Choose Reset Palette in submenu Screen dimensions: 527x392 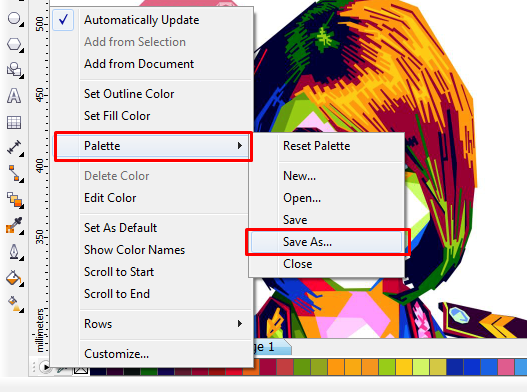327,146
